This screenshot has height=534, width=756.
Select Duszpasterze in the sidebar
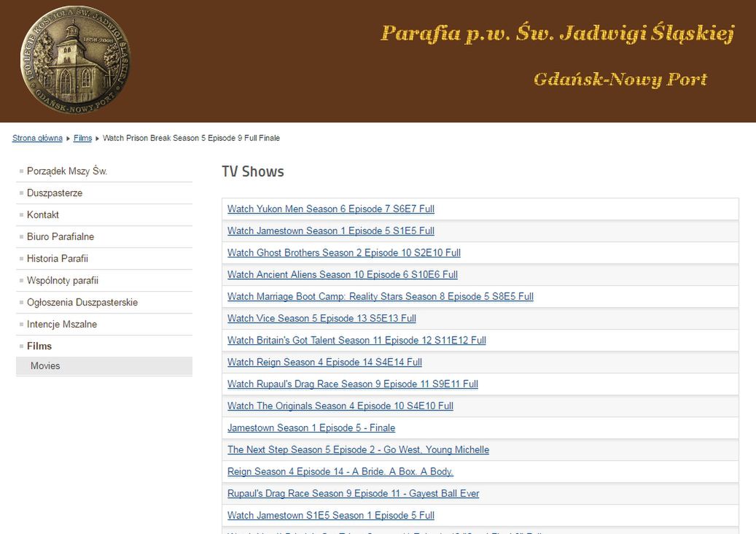(55, 193)
